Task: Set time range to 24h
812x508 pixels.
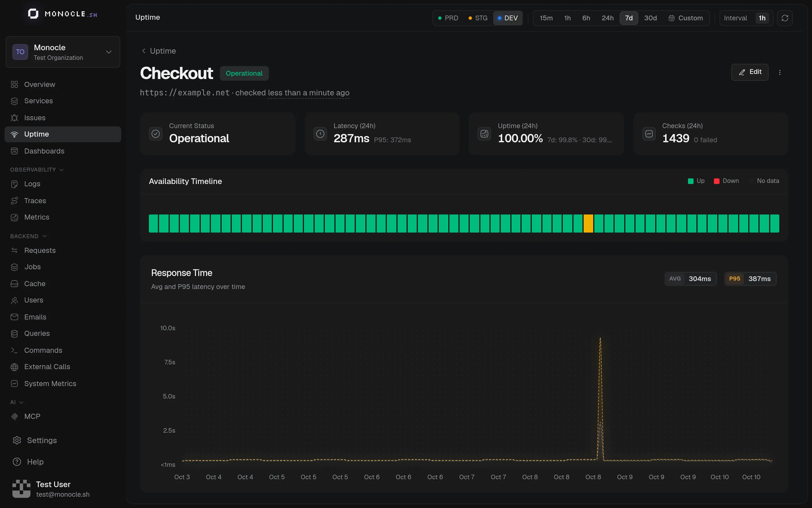Action: click(x=607, y=18)
